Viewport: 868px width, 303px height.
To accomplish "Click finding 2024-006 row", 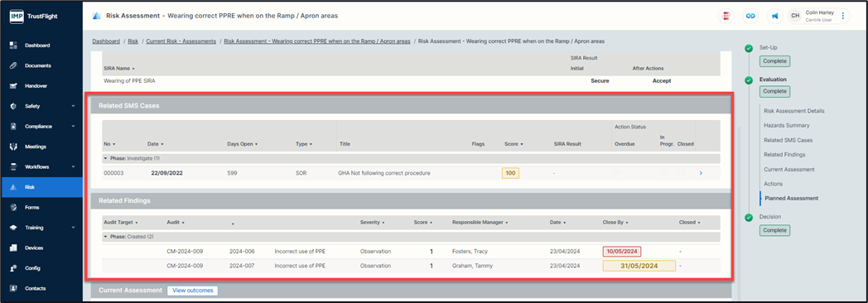I will [412, 252].
